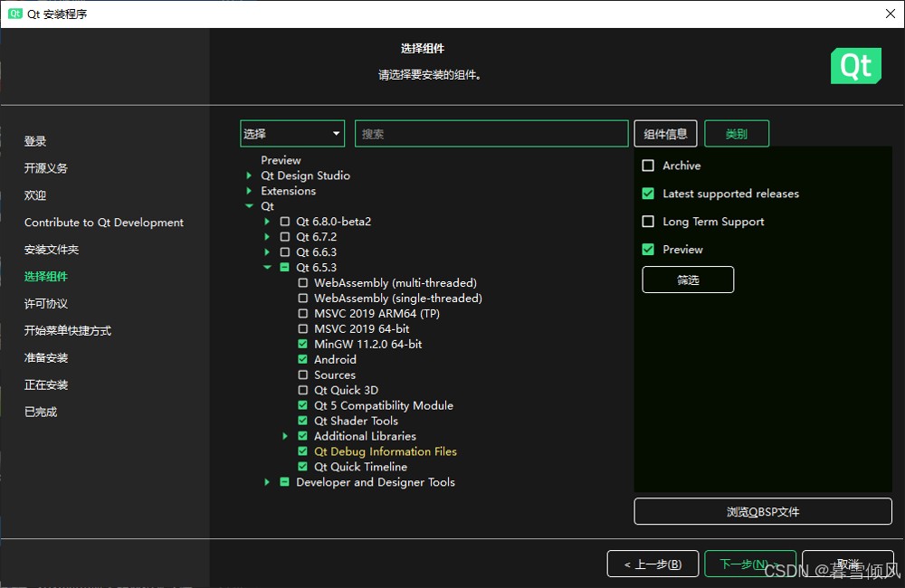
Task: Select the Preview tree item
Action: pyautogui.click(x=281, y=160)
